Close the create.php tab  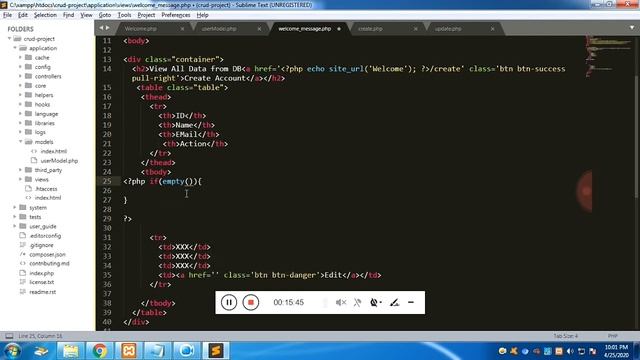point(416,29)
